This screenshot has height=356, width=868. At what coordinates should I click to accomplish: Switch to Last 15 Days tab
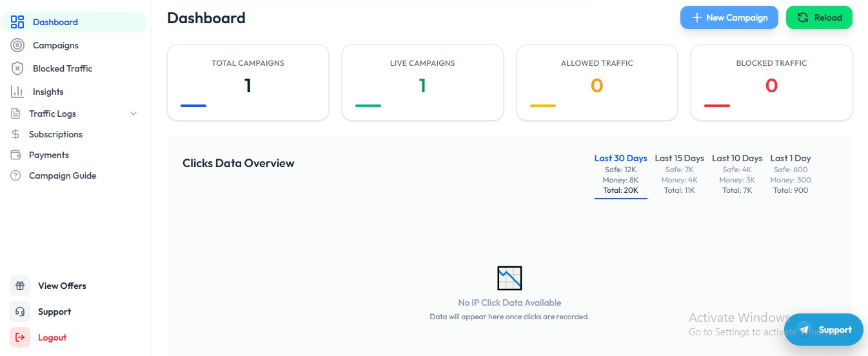pos(679,174)
